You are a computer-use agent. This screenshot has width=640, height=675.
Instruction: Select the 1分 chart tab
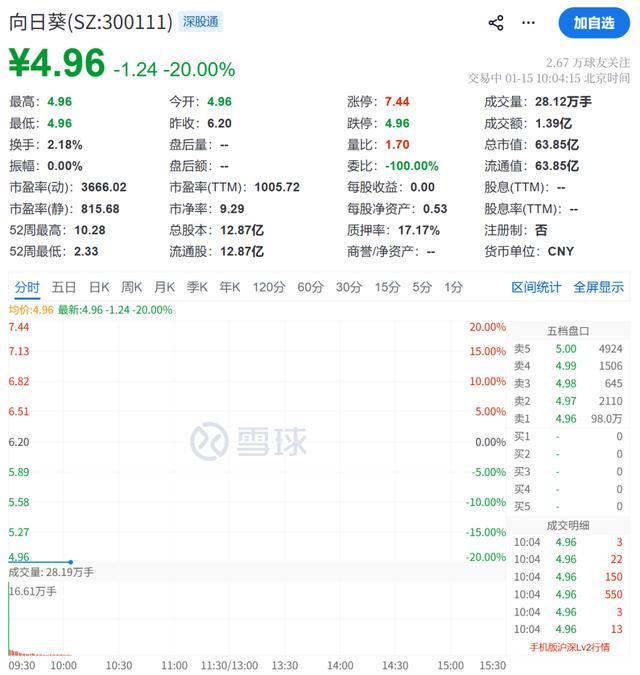click(x=454, y=287)
